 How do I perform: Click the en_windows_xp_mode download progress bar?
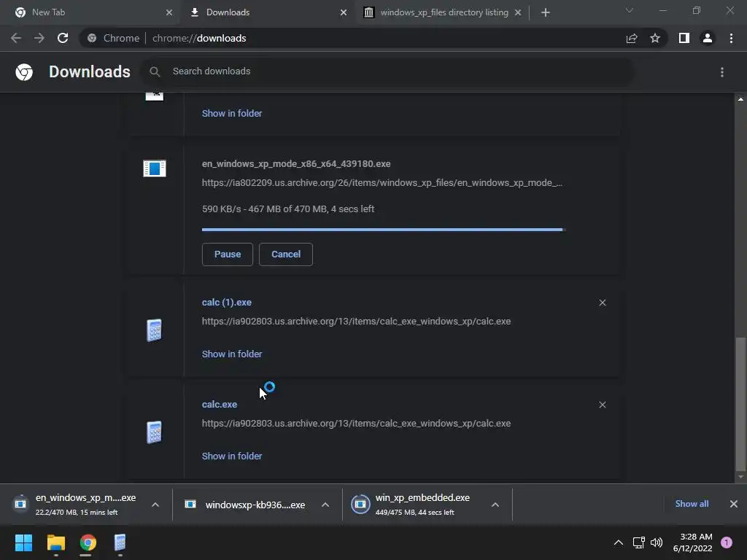click(x=384, y=230)
